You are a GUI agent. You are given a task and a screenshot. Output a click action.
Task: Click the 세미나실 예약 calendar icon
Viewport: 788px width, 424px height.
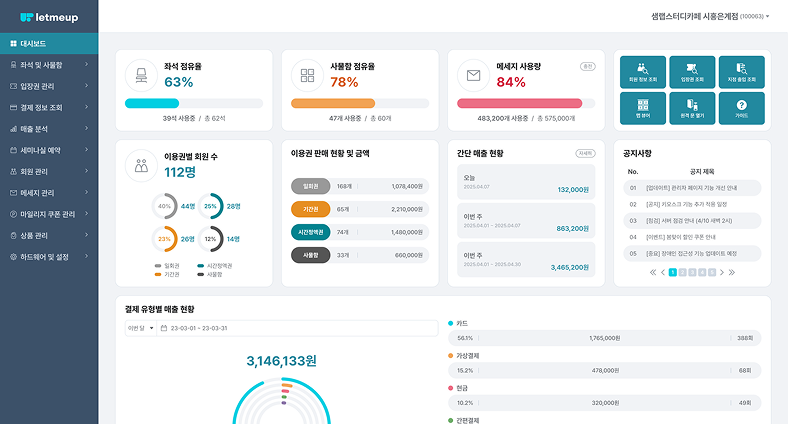14,150
